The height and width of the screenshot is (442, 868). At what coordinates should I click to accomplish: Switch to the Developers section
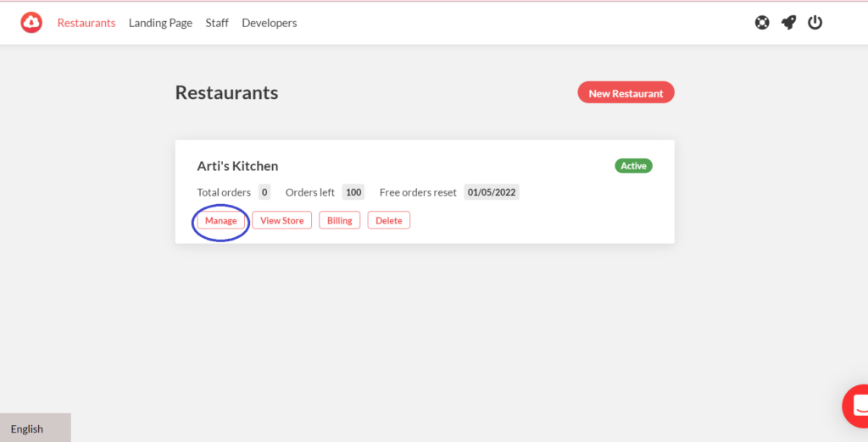[270, 23]
